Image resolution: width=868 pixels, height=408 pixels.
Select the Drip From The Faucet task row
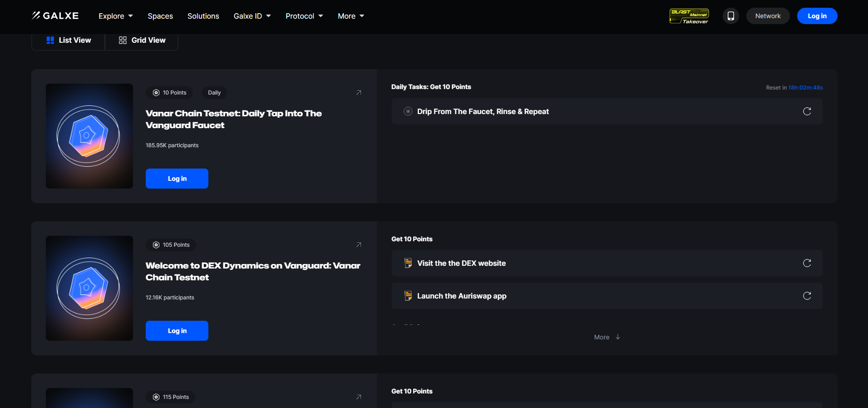pos(607,111)
